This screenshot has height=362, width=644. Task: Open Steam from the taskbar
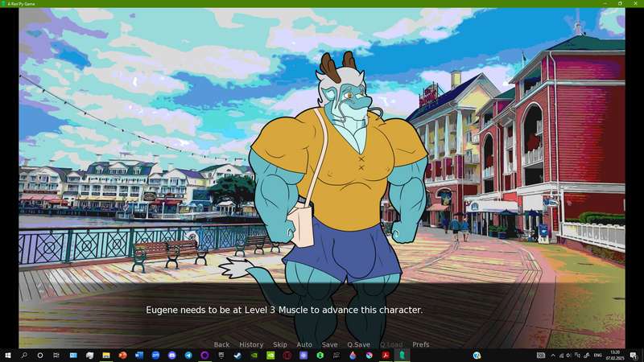(x=237, y=356)
